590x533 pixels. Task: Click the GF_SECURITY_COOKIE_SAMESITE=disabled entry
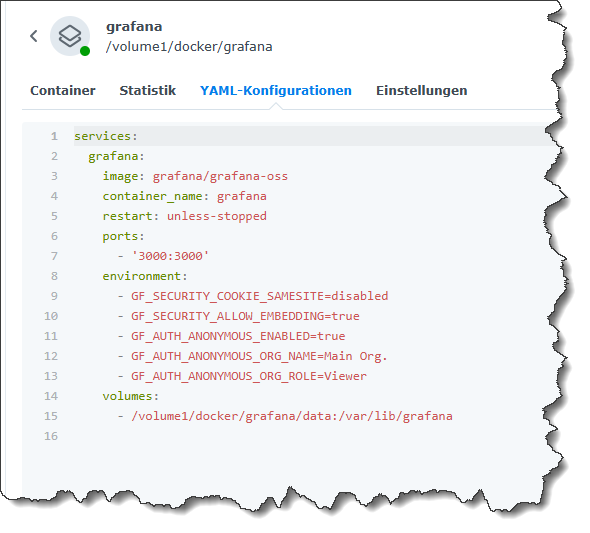point(260,296)
